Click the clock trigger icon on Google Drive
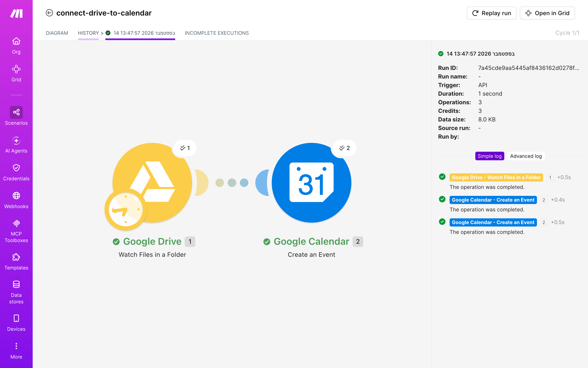The image size is (588, 368). click(126, 210)
